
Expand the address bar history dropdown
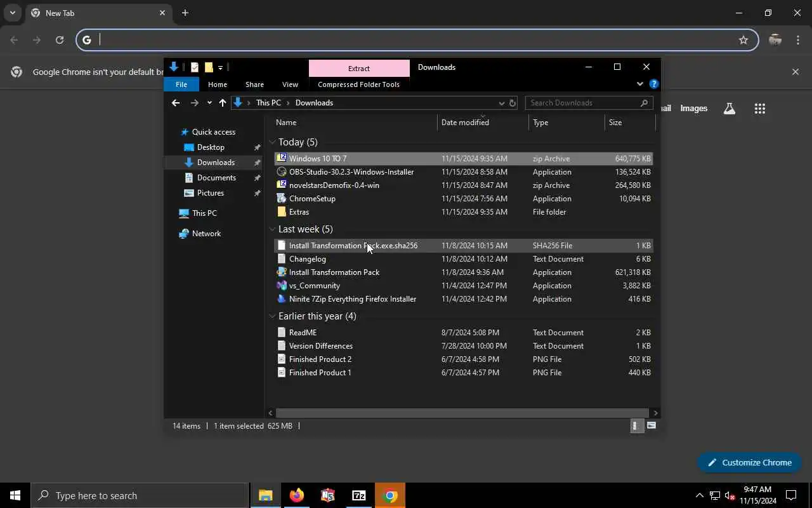(x=501, y=103)
